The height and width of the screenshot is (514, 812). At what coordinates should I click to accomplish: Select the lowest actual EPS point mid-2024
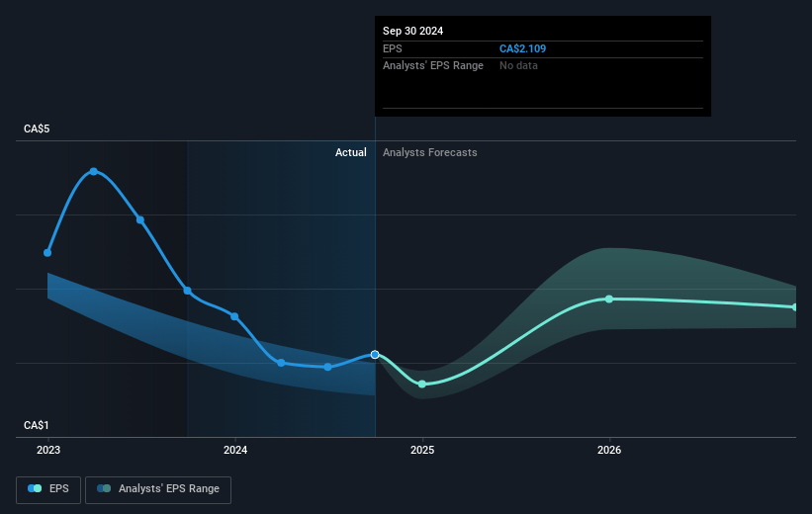pyautogui.click(x=327, y=367)
